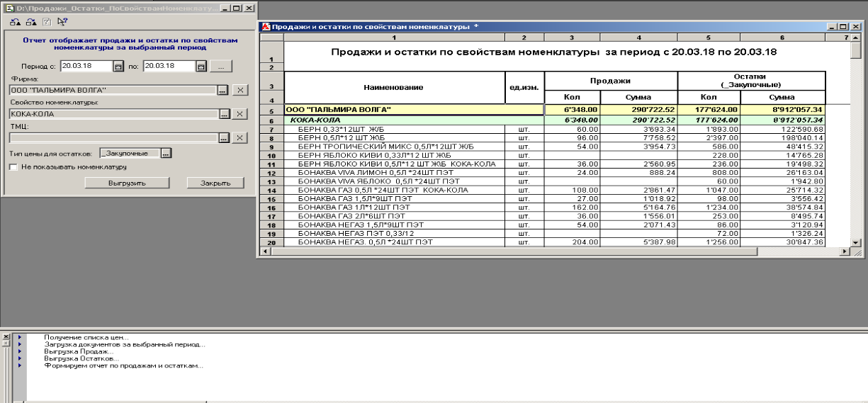Click the triangle marker beside 'Выгрузка Продаж...'
The image size is (868, 403).
click(x=21, y=351)
